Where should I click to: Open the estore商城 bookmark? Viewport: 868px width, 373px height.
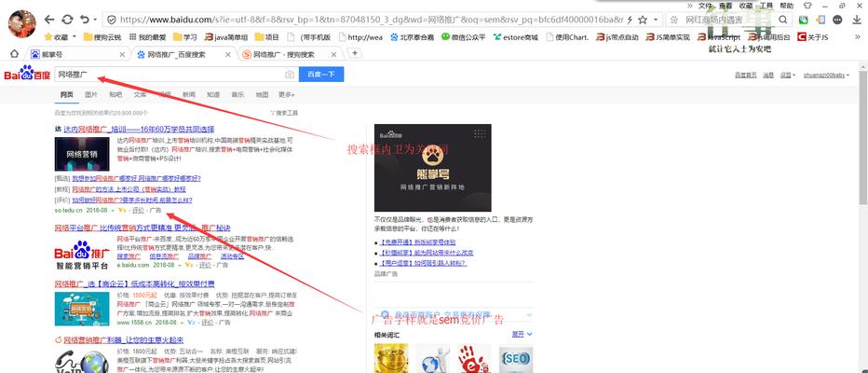(x=515, y=37)
